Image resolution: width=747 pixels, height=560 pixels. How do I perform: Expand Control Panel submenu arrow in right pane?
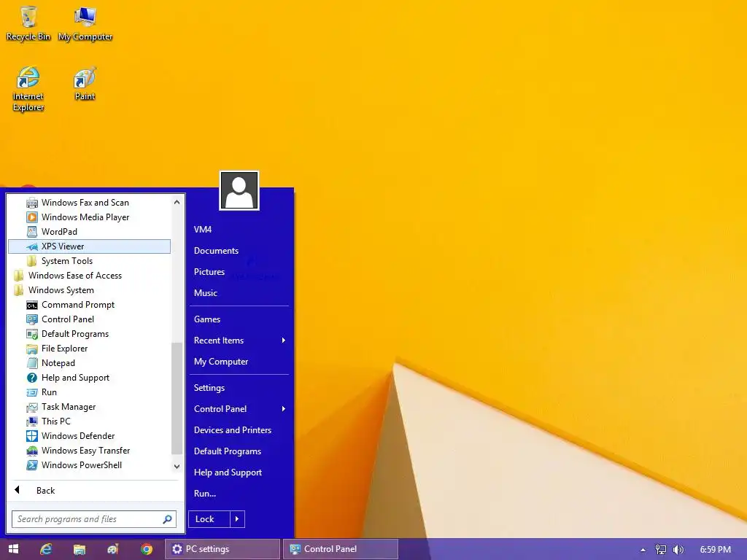284,409
